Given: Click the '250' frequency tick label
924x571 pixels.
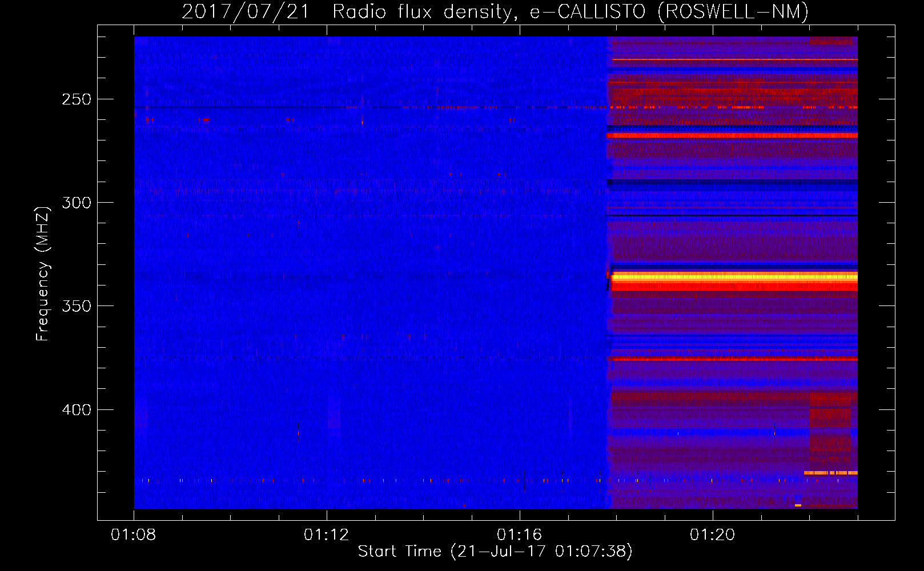Looking at the screenshot, I should (x=77, y=99).
